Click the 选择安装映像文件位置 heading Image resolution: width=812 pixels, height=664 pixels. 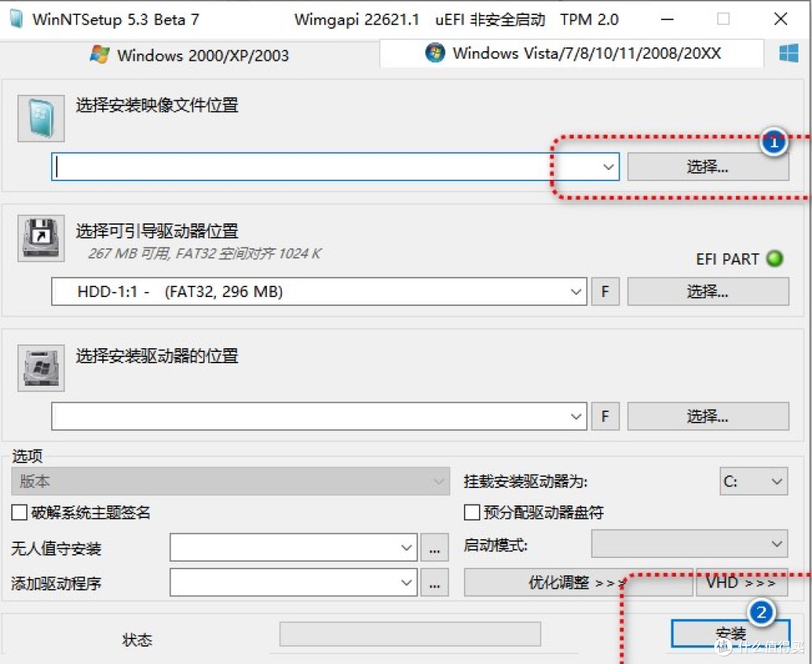(157, 105)
